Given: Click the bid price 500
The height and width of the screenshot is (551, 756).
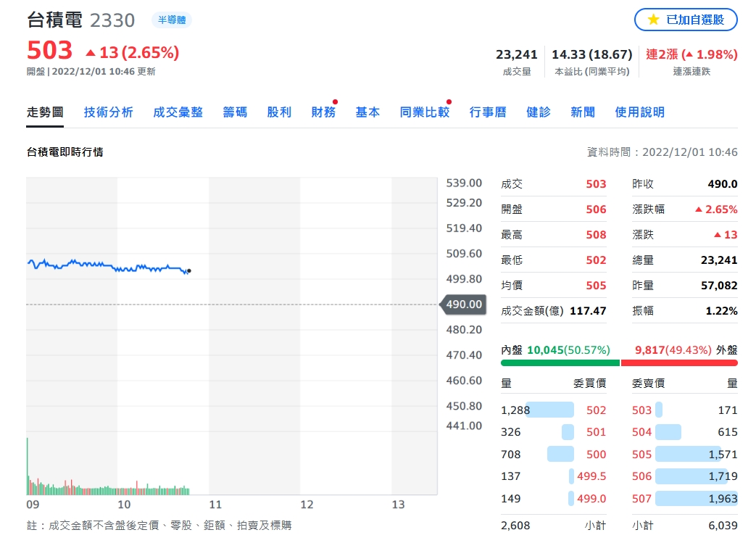Looking at the screenshot, I should (596, 455).
